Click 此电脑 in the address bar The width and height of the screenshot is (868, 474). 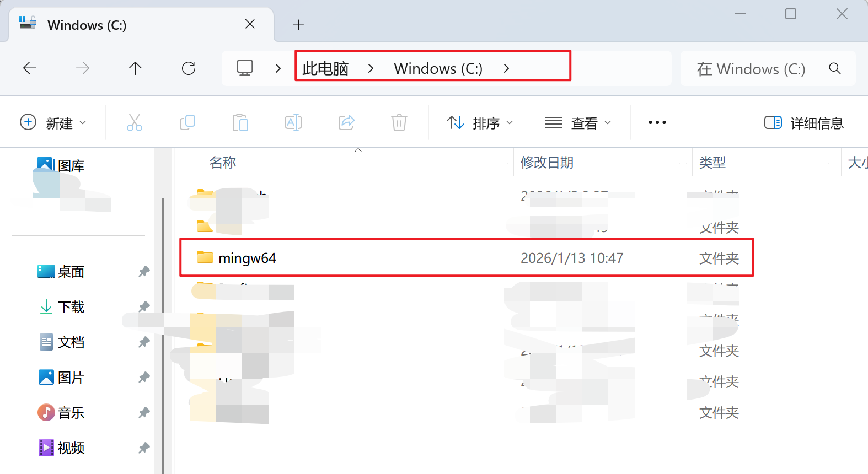pos(325,68)
